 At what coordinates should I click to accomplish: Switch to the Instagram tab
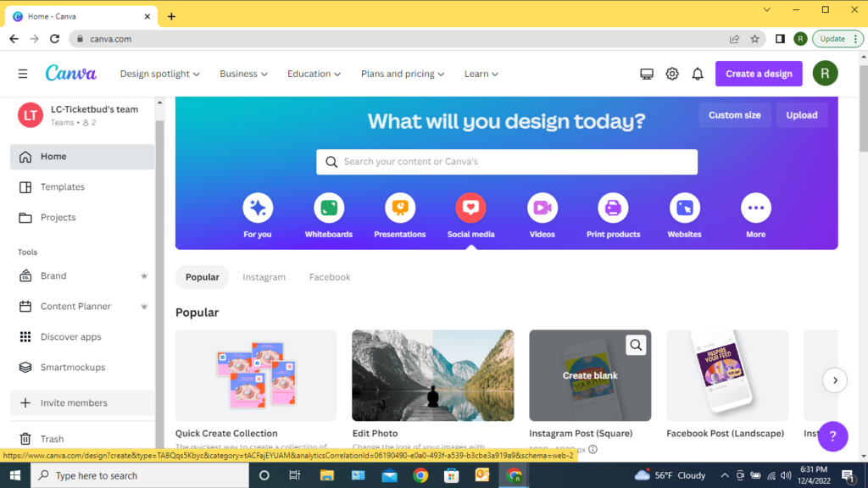[x=264, y=277]
